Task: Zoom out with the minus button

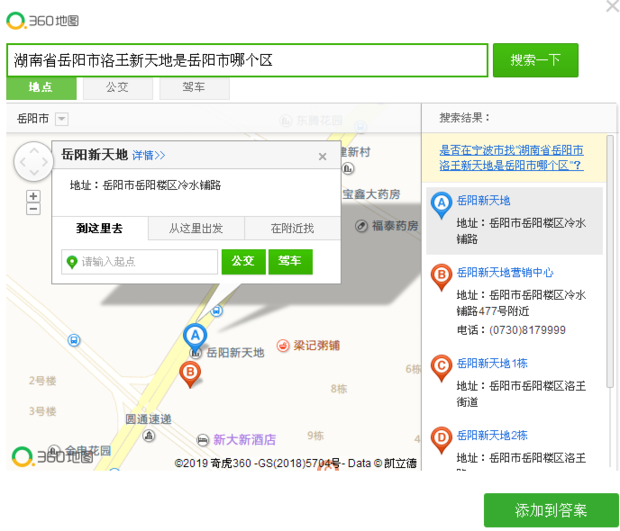Action: coord(33,209)
